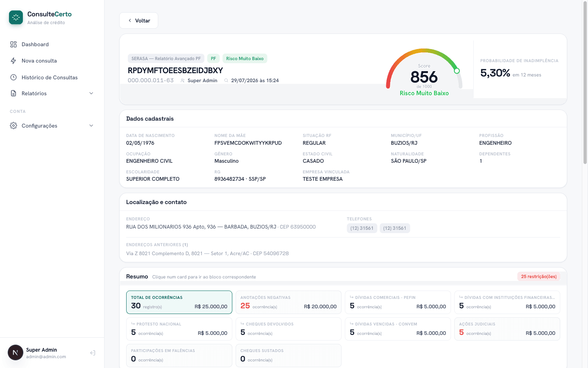Click the BUZIOS/RJ município value
Screen dimensions: 588x368
tap(404, 143)
